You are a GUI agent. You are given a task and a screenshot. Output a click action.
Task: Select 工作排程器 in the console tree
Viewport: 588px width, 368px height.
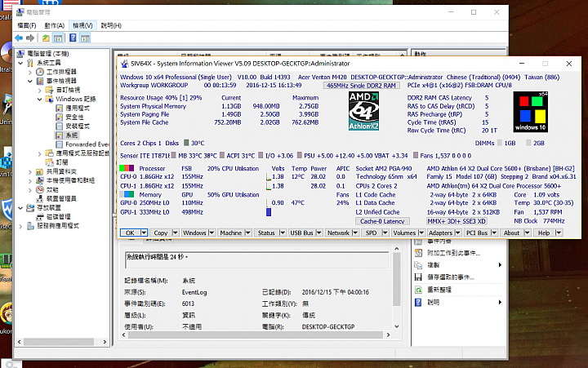pyautogui.click(x=61, y=72)
